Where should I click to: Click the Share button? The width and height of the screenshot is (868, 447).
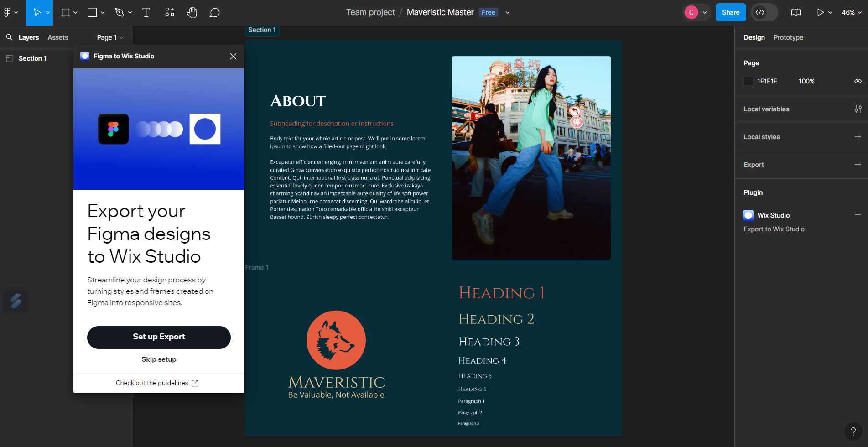(x=731, y=12)
